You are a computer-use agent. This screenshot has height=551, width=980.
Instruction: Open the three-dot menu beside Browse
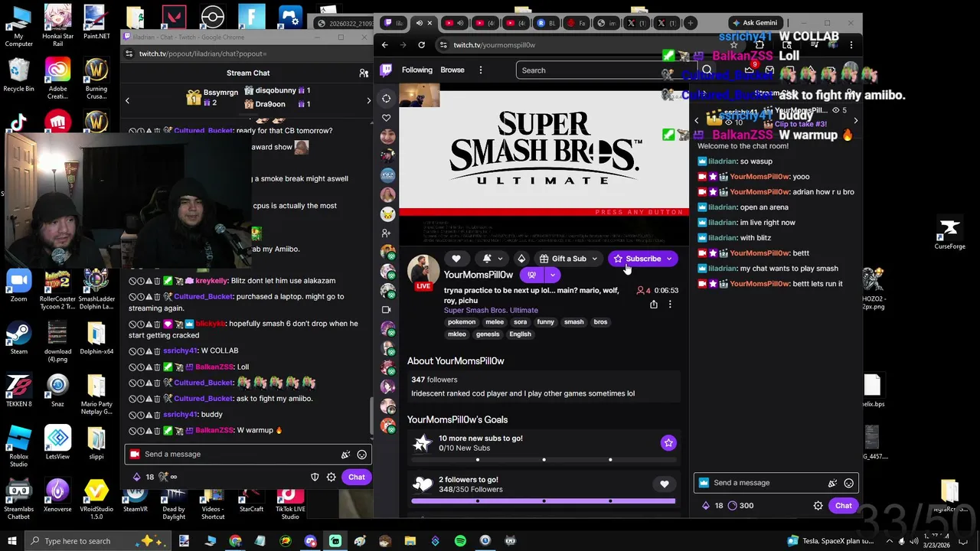pos(481,70)
